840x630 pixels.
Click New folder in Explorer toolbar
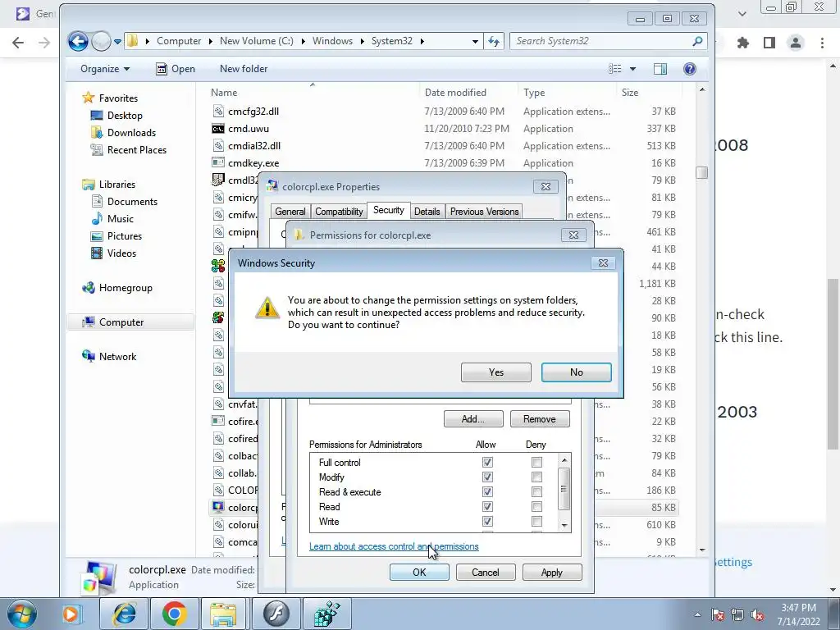pyautogui.click(x=244, y=69)
